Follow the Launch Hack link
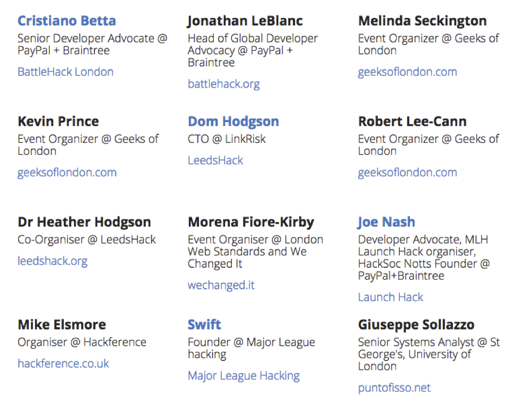The height and width of the screenshot is (404, 532). coord(391,297)
